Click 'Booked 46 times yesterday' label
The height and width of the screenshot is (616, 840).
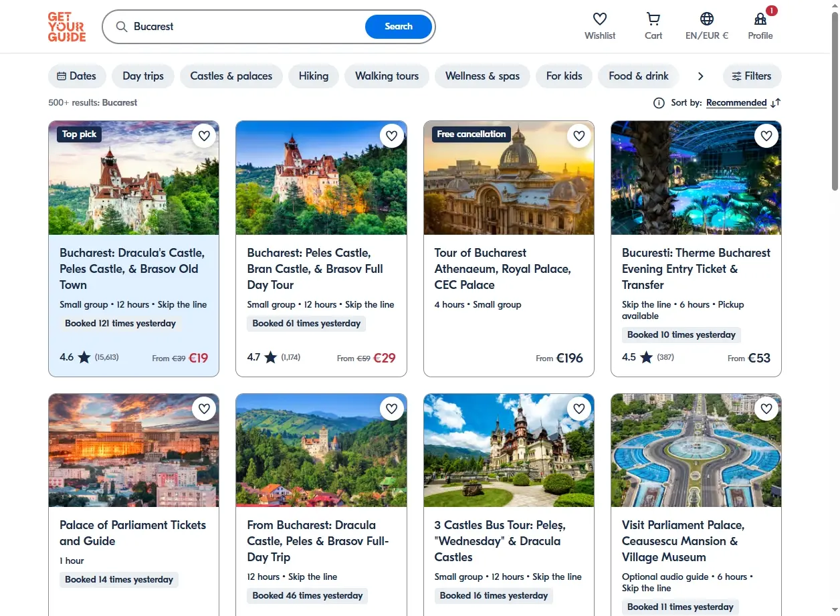[308, 596]
